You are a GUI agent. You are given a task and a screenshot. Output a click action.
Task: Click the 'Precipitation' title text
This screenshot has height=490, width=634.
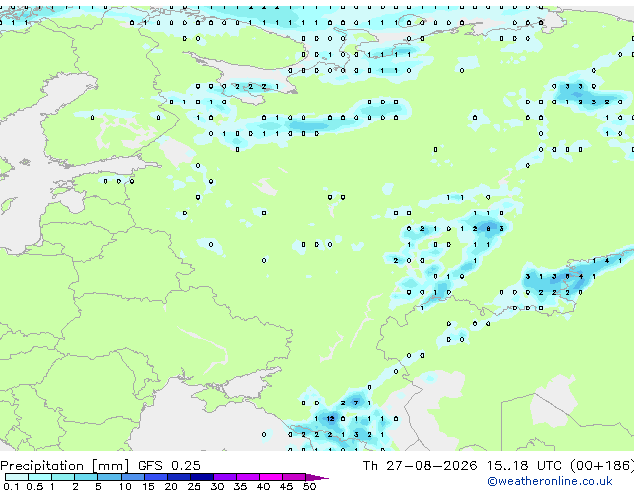click(42, 466)
